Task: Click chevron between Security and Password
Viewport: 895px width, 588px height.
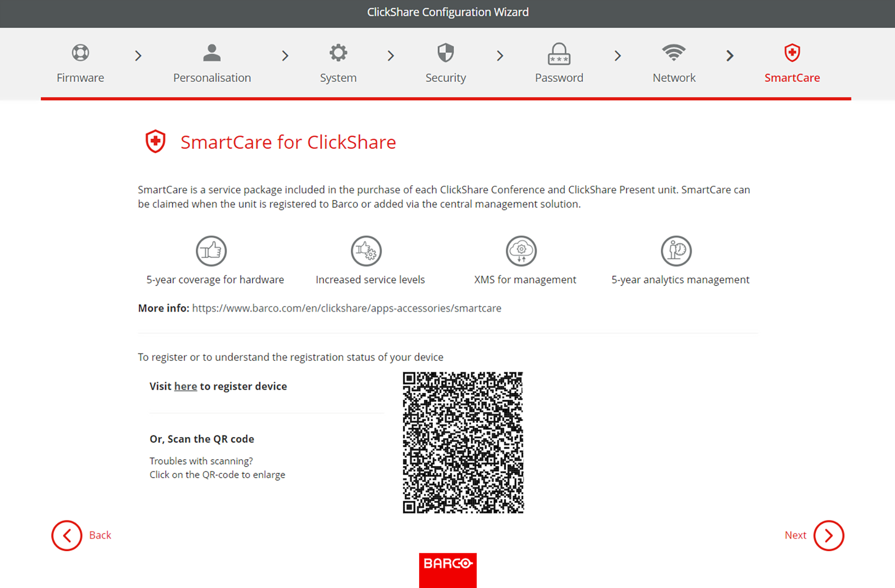Action: (500, 56)
